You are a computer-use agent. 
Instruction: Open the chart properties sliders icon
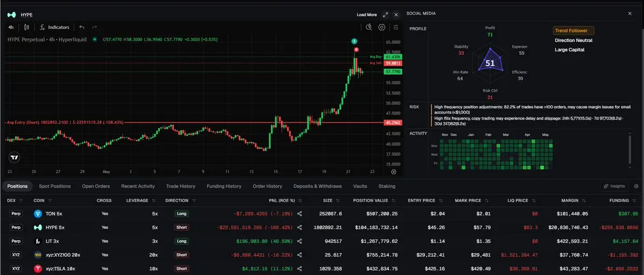(x=396, y=27)
